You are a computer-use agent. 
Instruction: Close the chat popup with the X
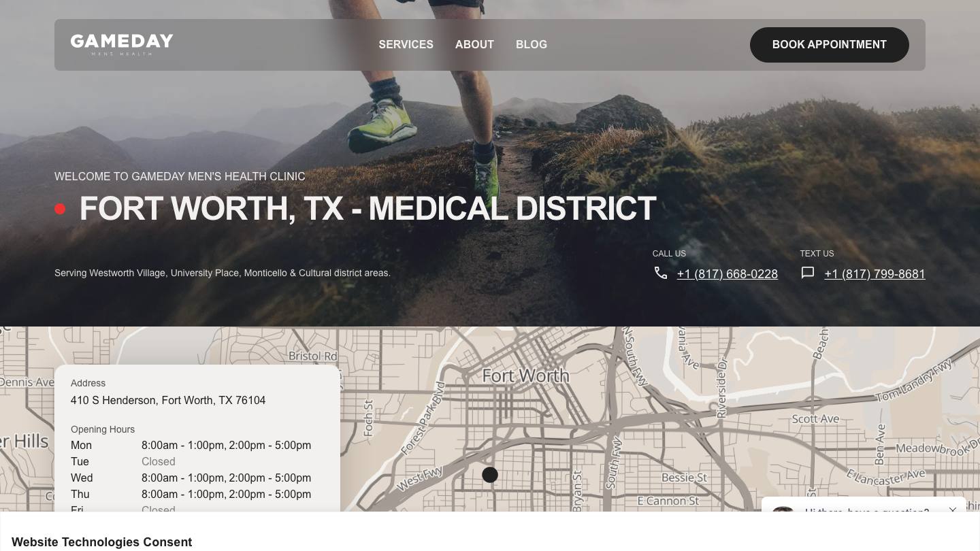(953, 510)
